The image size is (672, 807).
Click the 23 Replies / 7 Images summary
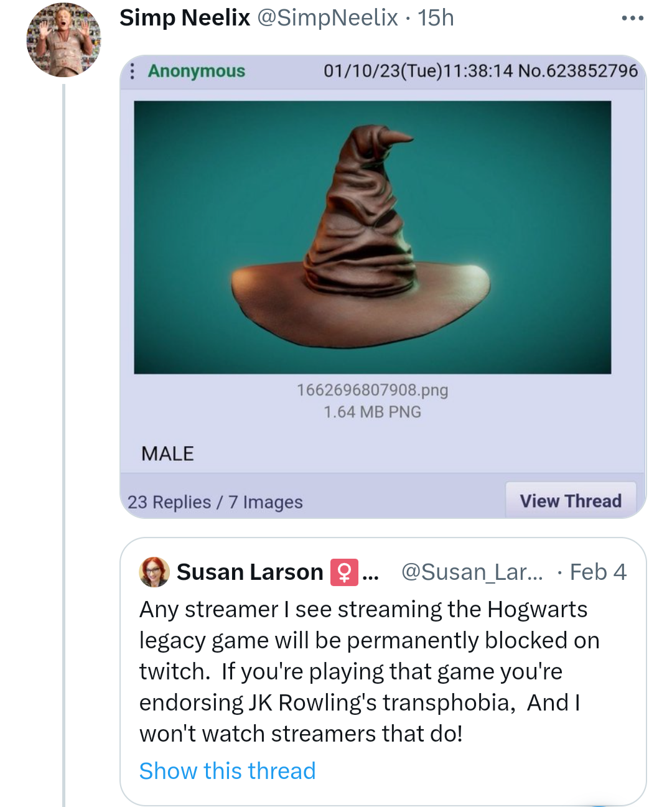pyautogui.click(x=215, y=502)
